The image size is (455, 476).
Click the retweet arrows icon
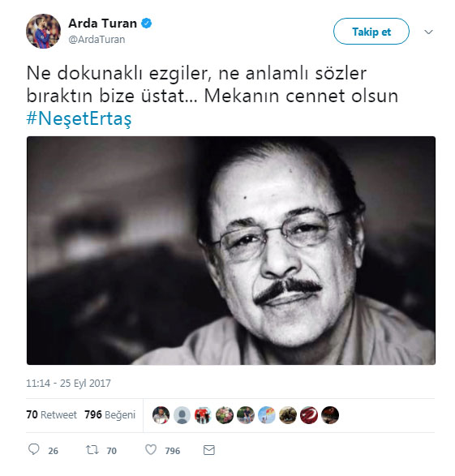[92, 449]
